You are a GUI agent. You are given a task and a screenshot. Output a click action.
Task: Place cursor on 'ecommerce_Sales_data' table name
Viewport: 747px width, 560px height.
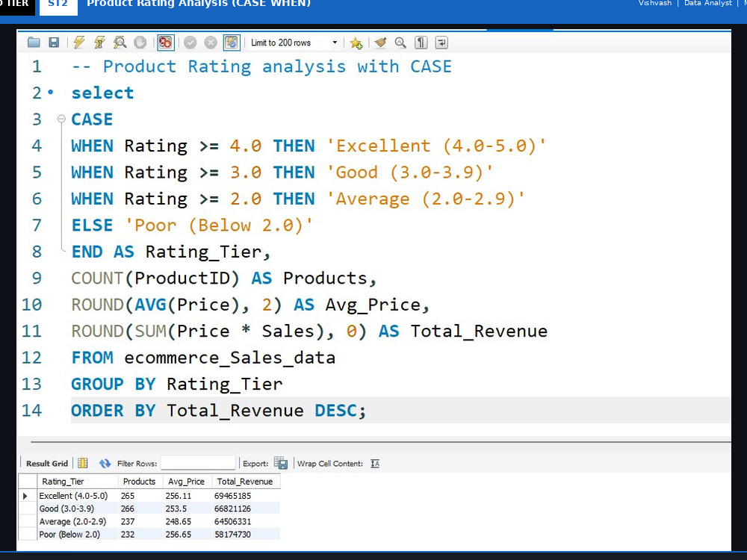coord(229,358)
